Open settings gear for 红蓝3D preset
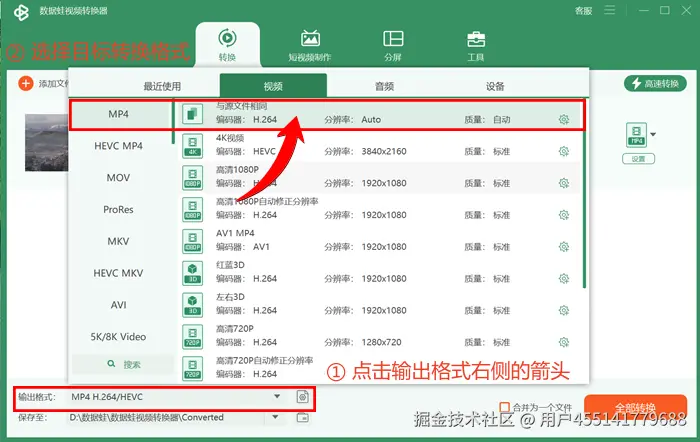Viewport: 700px width, 442px height. click(564, 279)
